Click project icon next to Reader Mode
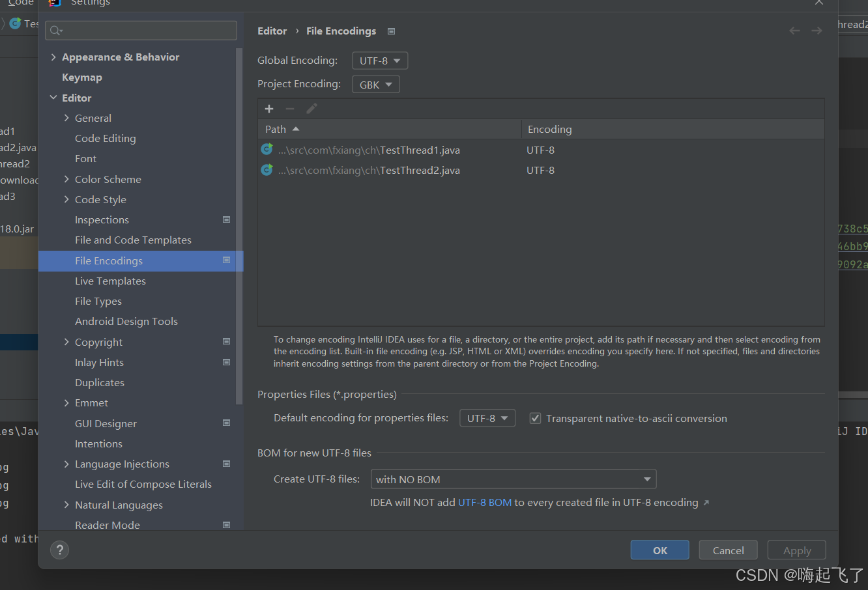 (x=226, y=525)
